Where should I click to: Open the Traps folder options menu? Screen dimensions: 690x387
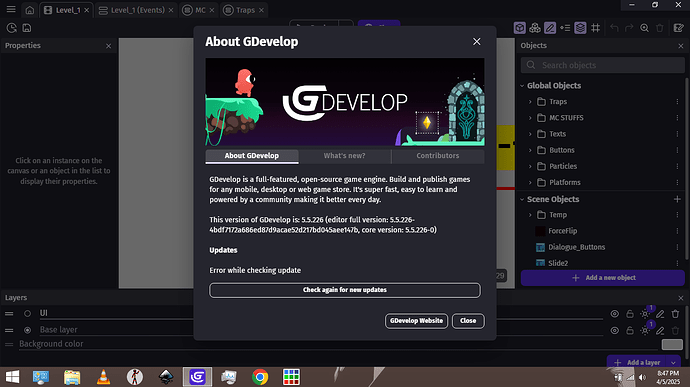click(x=677, y=102)
